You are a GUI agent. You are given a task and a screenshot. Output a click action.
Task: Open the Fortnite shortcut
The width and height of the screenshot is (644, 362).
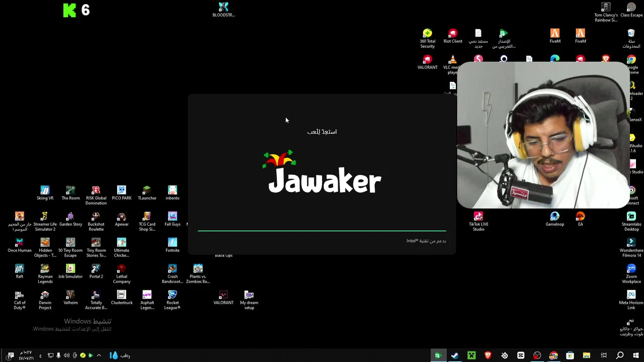tap(173, 245)
